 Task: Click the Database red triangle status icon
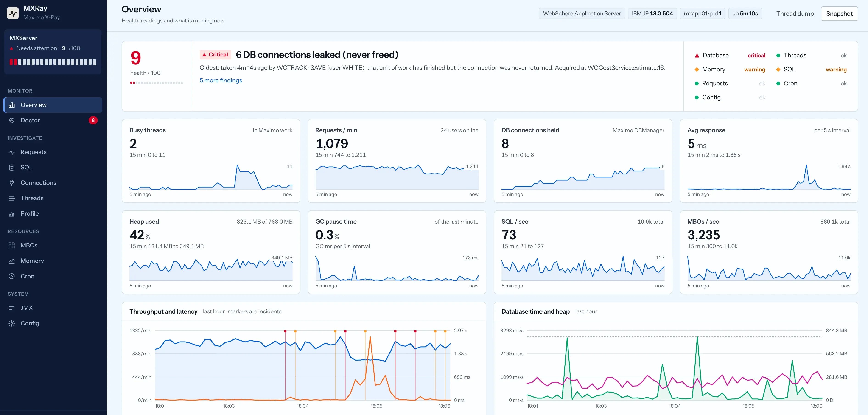tap(697, 55)
